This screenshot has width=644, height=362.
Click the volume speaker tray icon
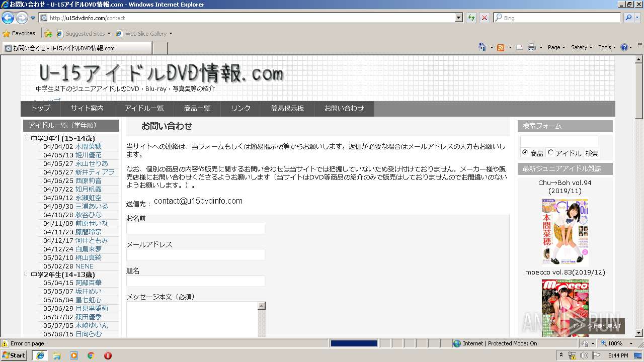click(584, 355)
